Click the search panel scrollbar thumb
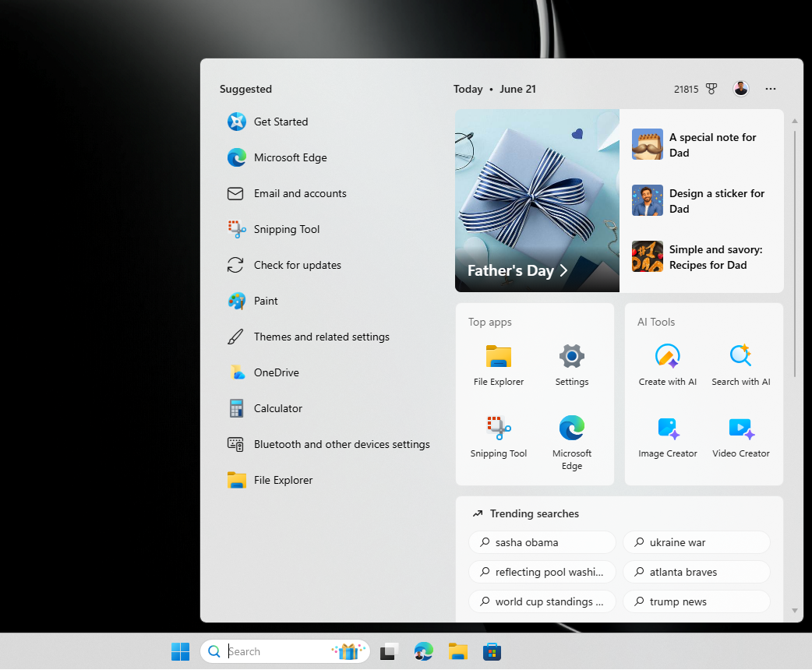Screen dimensions: 812x670 point(794,254)
